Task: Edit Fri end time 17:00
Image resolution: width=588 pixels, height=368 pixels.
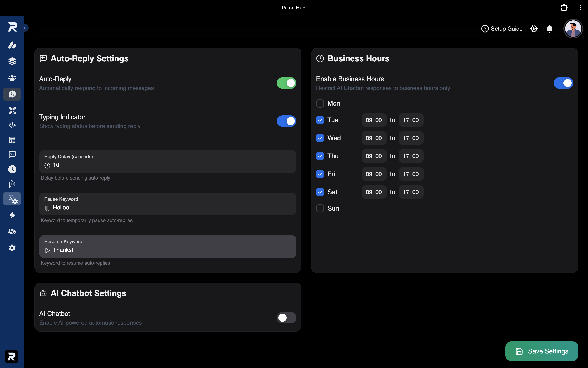Action: pos(411,174)
